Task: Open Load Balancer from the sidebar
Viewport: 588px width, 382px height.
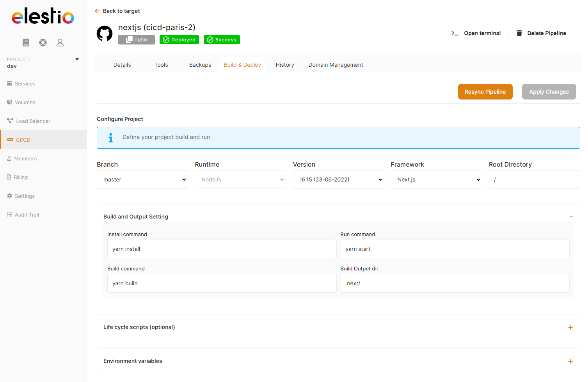Action: coord(32,121)
